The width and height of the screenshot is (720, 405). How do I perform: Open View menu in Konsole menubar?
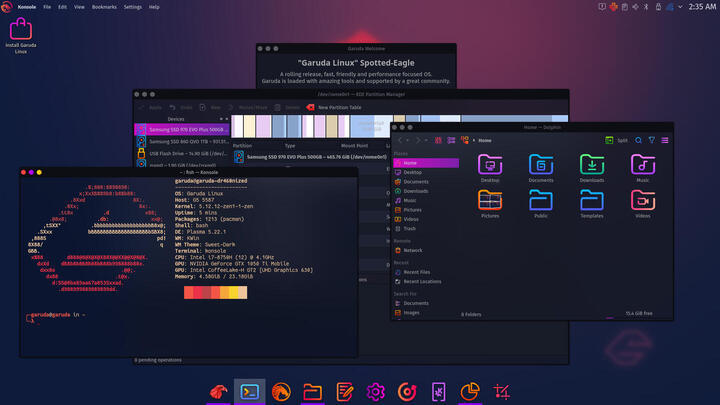click(x=79, y=7)
